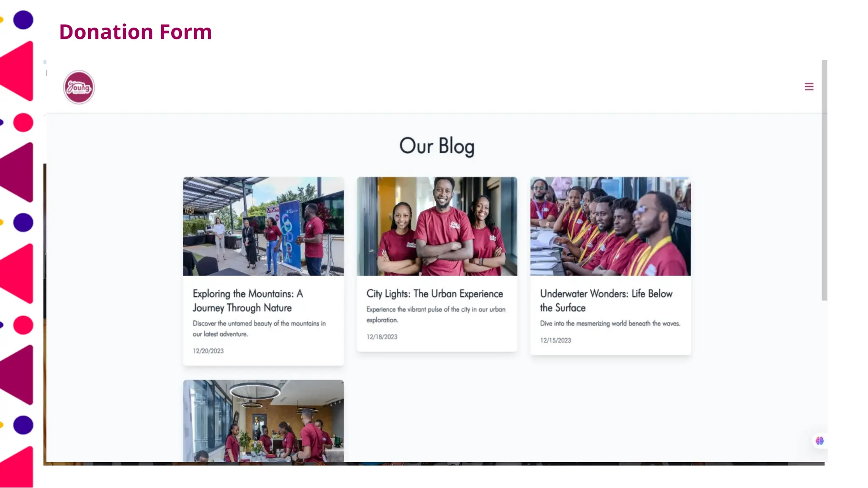
Task: Select 'City Lights: The Urban Experience' title
Action: (434, 294)
